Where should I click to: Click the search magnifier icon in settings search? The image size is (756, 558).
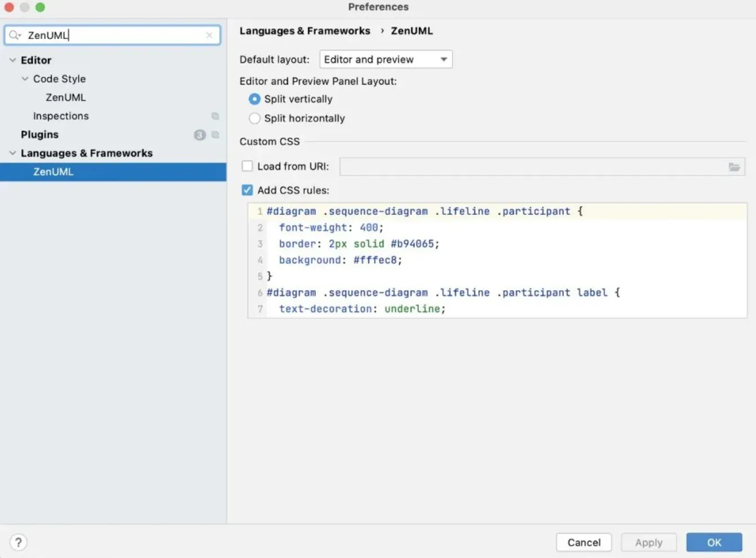coord(15,35)
